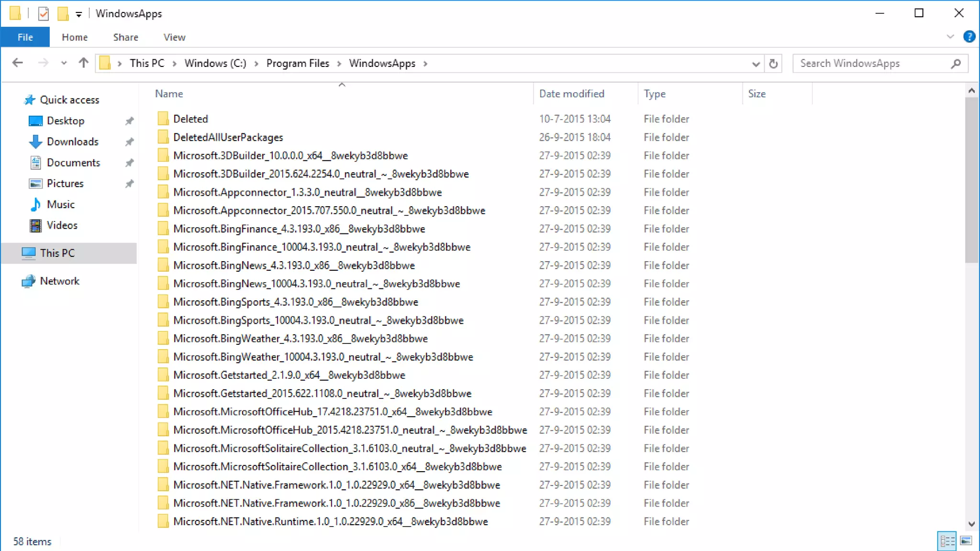The image size is (980, 551).
Task: Click the scroll down arrow
Action: pos(971,524)
